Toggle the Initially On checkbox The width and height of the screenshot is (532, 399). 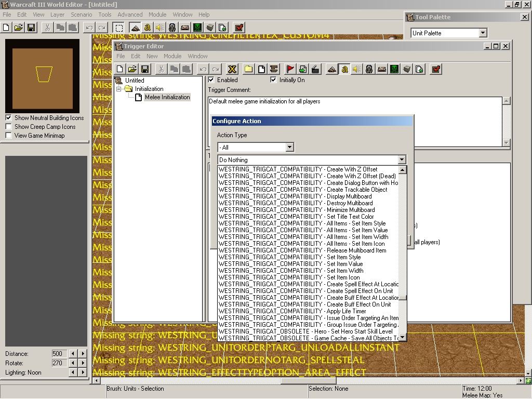coord(273,80)
